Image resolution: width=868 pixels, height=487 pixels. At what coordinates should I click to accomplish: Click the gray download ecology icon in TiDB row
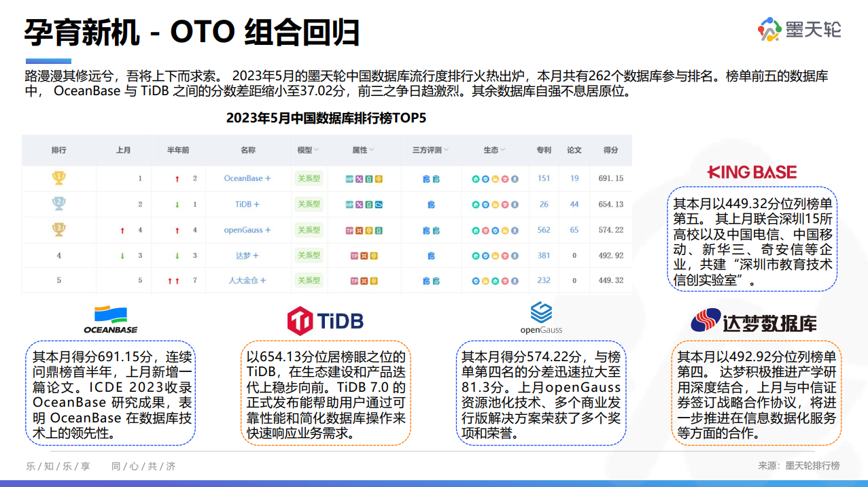coord(515,204)
